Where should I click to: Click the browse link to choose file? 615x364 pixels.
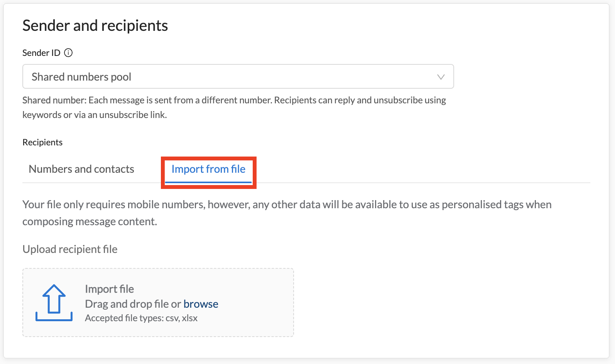201,304
